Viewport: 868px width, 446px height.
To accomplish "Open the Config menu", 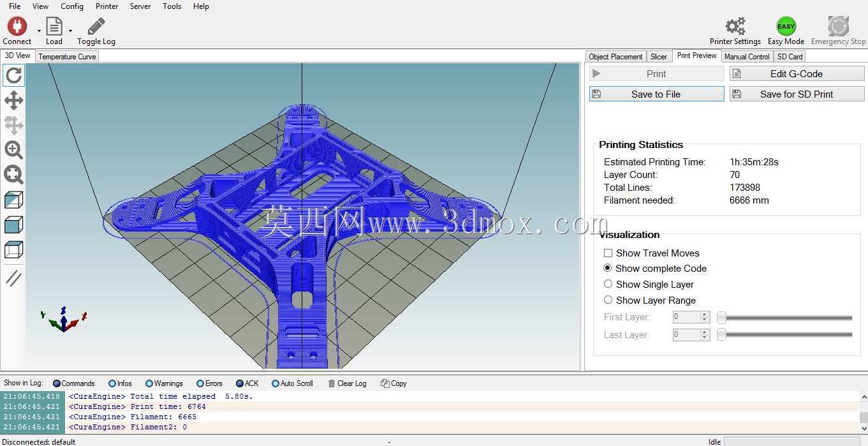I will [72, 6].
